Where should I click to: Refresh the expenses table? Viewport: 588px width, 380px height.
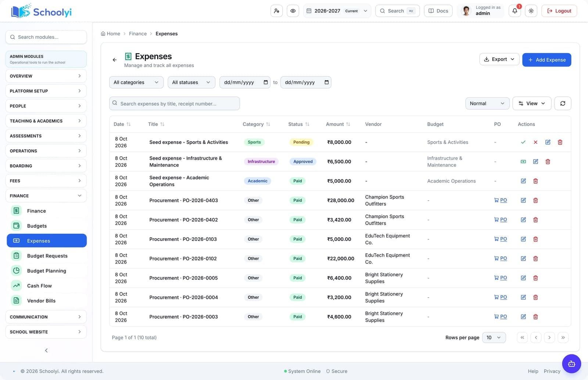[x=562, y=104]
